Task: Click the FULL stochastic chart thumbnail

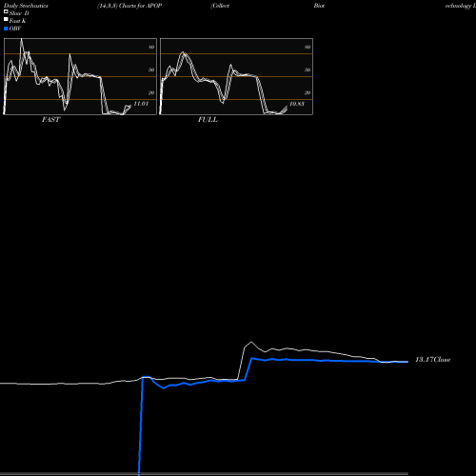Action: coord(236,76)
